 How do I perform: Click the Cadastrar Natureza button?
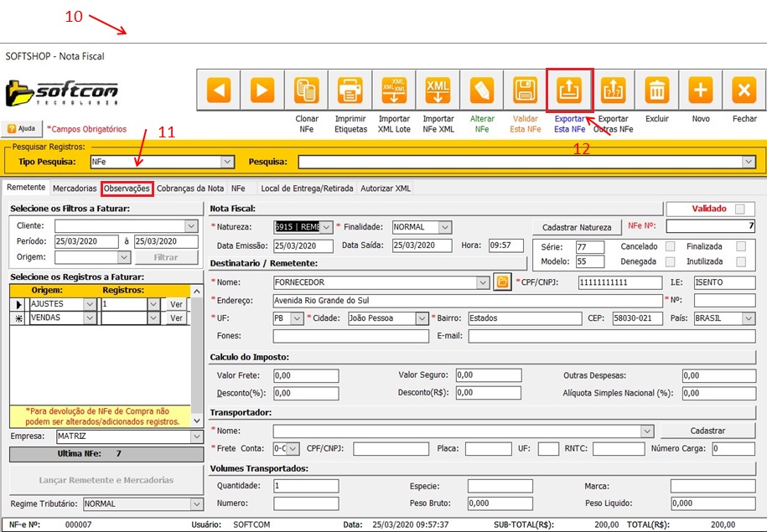[577, 227]
